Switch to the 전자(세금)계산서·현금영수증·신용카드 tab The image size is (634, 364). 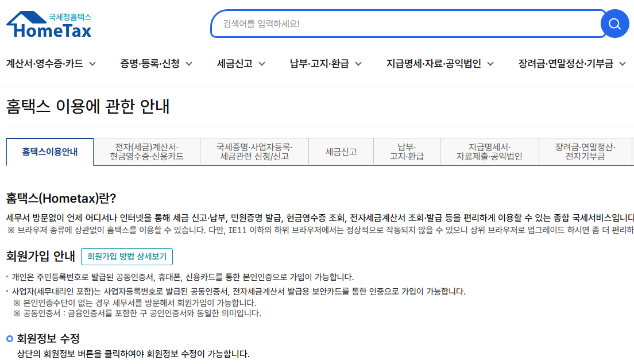click(146, 151)
